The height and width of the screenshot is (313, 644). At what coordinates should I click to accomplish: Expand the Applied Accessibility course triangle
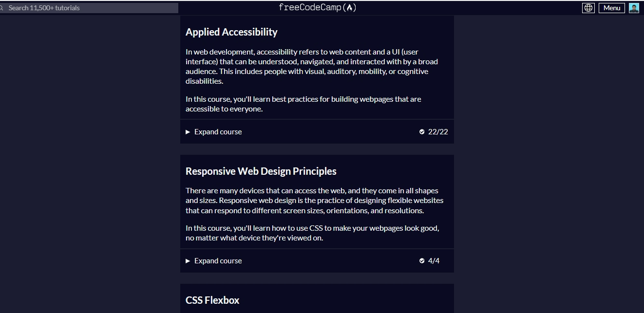pyautogui.click(x=188, y=132)
